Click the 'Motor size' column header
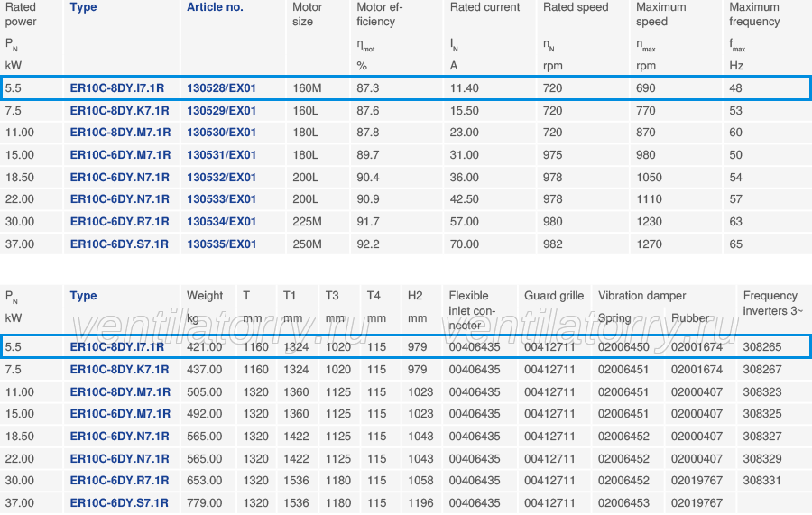The image size is (812, 515). coord(307,14)
